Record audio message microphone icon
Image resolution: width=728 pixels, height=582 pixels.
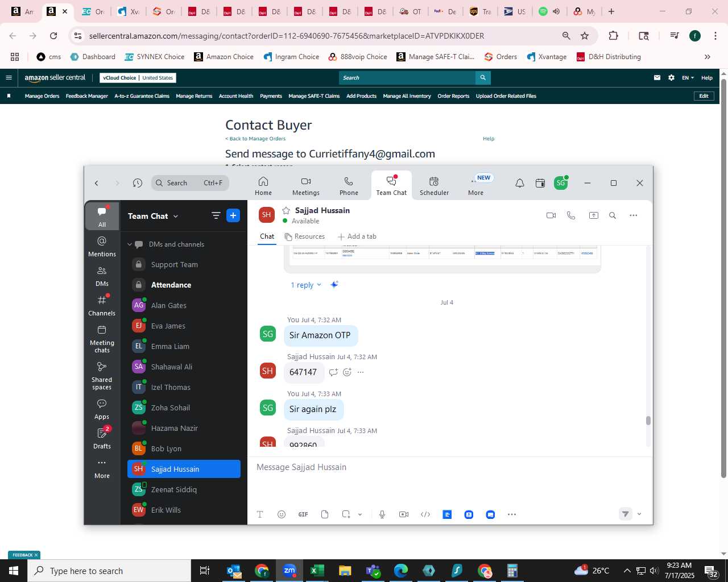(382, 514)
